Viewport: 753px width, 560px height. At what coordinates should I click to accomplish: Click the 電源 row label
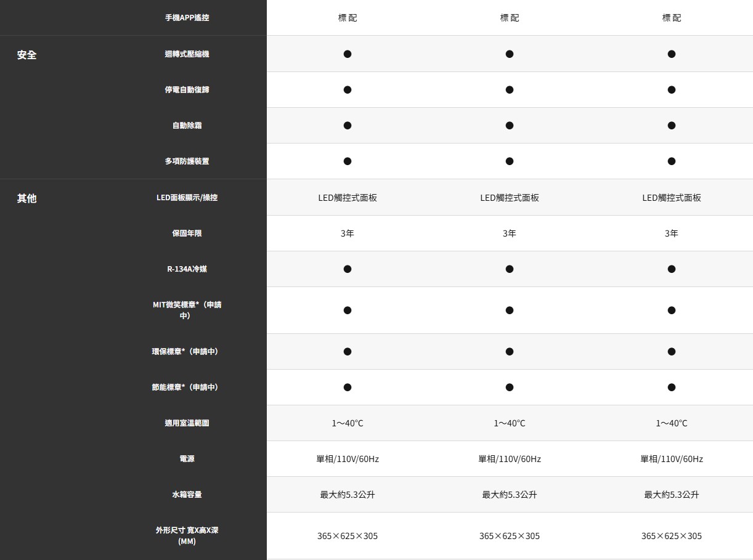click(x=187, y=459)
